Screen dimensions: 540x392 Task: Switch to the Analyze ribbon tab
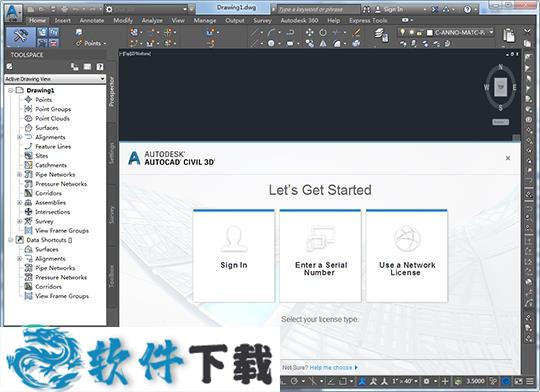[x=152, y=21]
